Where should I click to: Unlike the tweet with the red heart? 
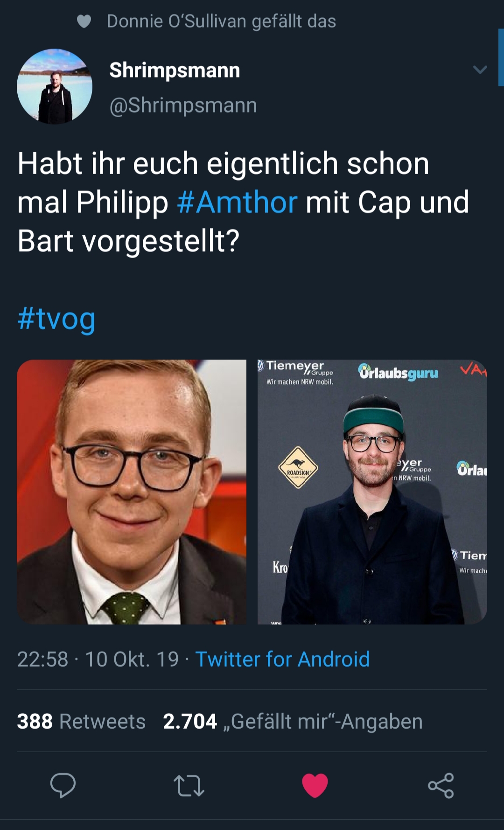[315, 786]
